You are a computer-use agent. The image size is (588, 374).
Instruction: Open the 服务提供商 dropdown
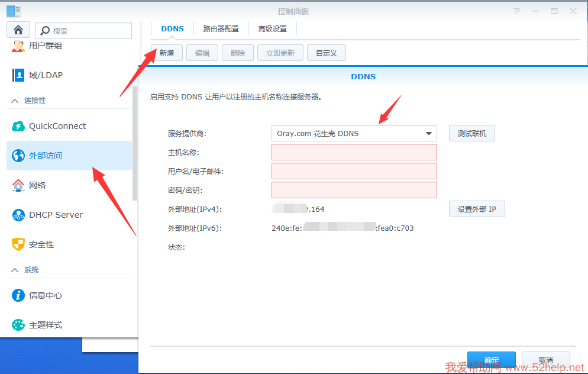pos(354,133)
